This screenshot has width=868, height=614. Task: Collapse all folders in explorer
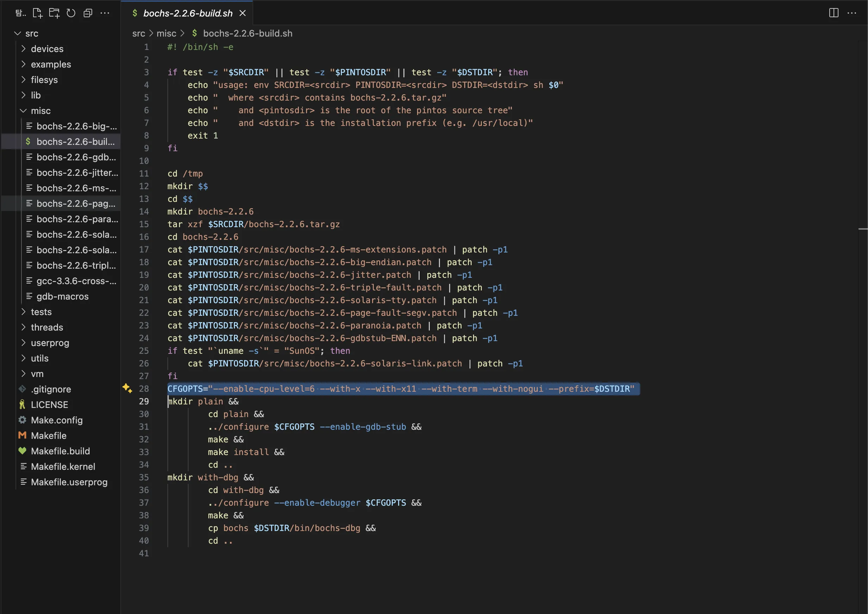88,13
